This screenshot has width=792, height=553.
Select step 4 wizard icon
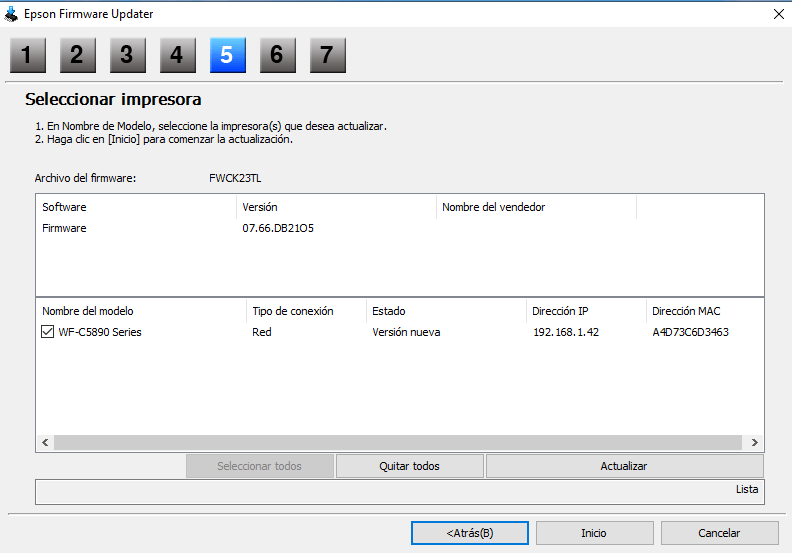[x=177, y=56]
